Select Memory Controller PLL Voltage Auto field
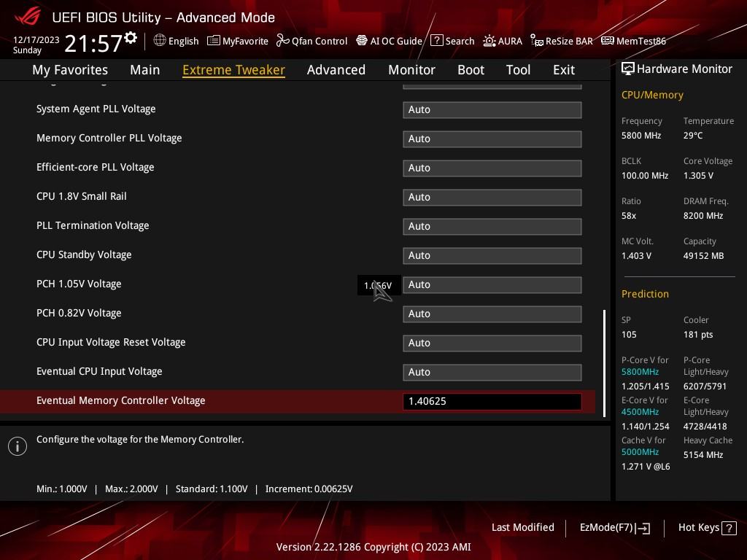 pyautogui.click(x=492, y=139)
